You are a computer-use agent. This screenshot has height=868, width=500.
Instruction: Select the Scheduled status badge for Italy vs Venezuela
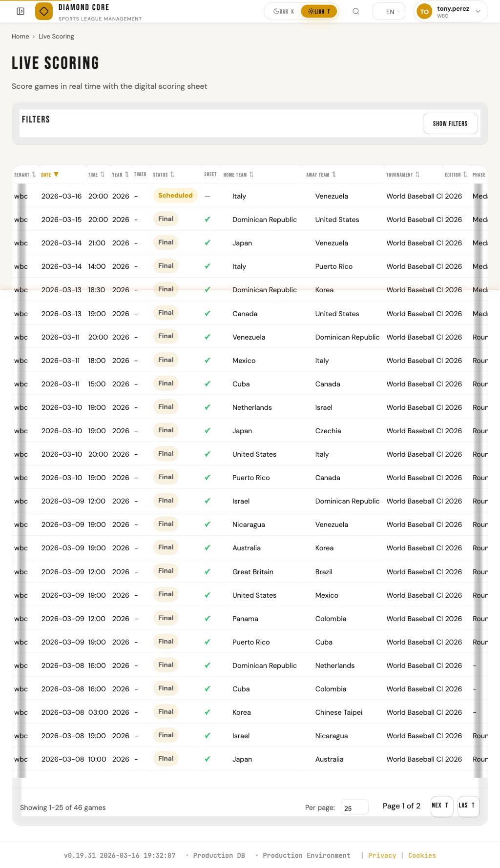[x=175, y=196]
